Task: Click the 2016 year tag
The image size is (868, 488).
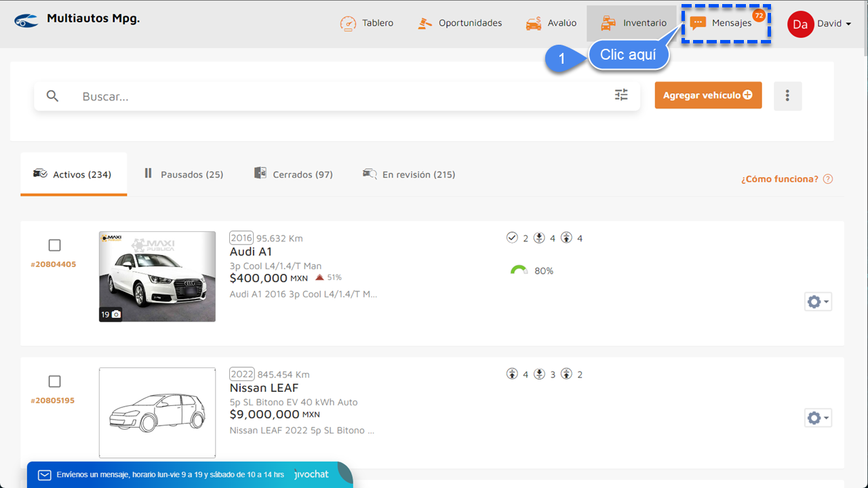Action: [241, 238]
